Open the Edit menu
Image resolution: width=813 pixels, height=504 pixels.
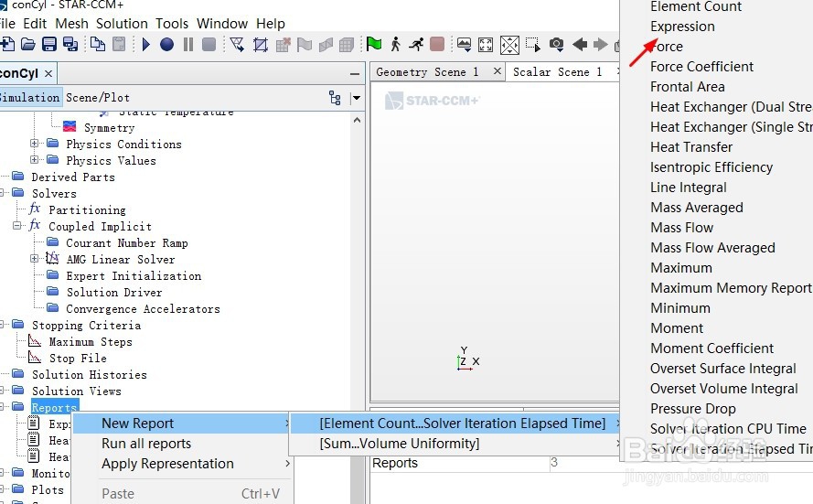point(35,24)
